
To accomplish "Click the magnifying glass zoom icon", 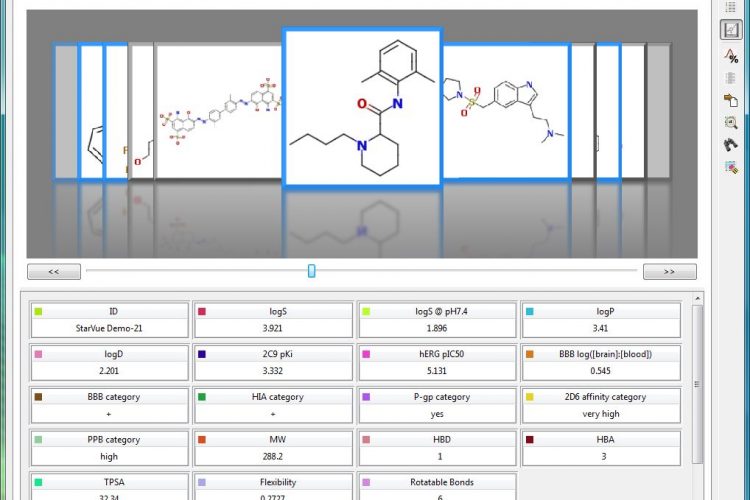I will (730, 122).
